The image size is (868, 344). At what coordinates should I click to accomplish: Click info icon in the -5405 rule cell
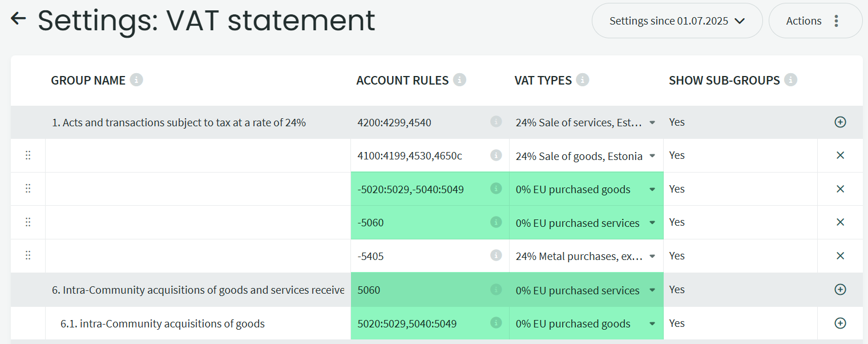pyautogui.click(x=496, y=256)
